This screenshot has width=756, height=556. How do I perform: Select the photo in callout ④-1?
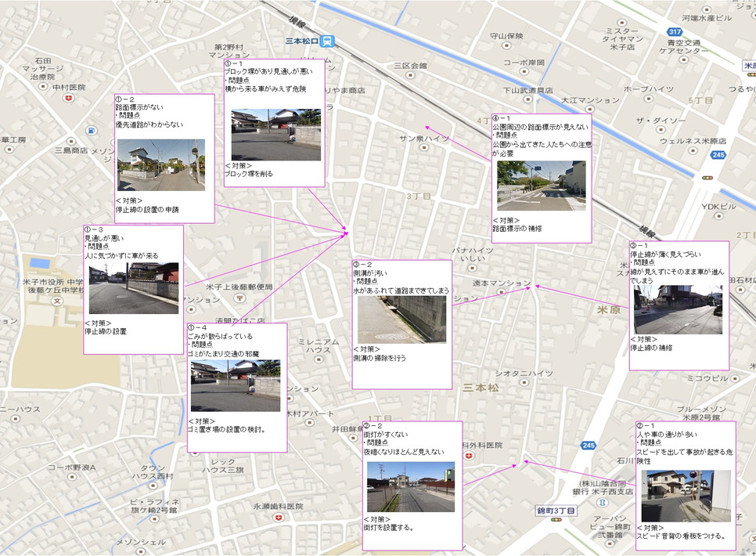tap(541, 186)
